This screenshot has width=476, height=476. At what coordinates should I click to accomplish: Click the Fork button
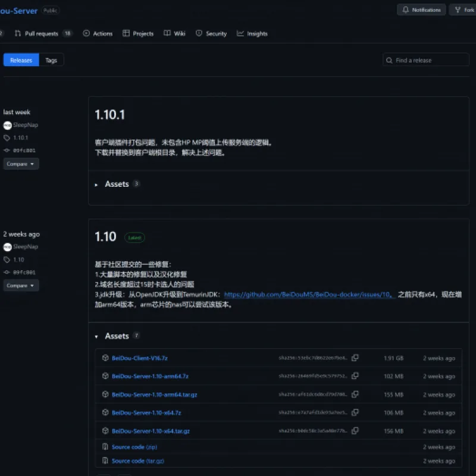tap(464, 10)
